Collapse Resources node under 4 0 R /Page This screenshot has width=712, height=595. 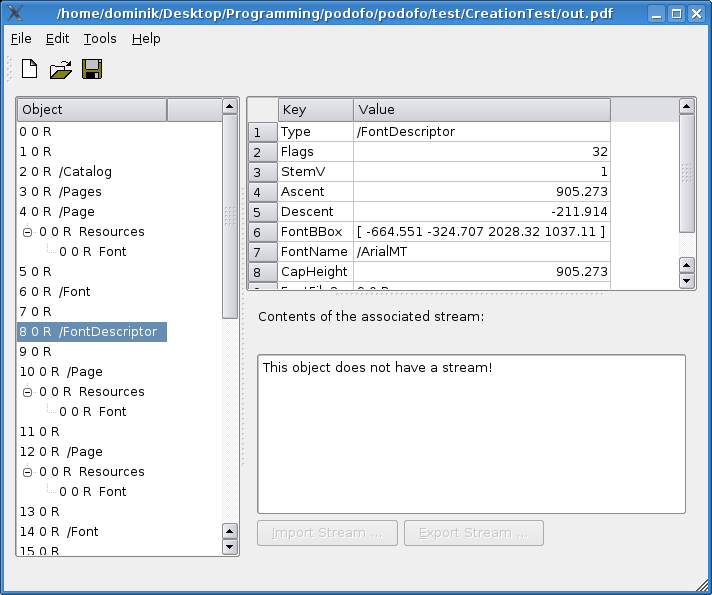click(x=27, y=232)
